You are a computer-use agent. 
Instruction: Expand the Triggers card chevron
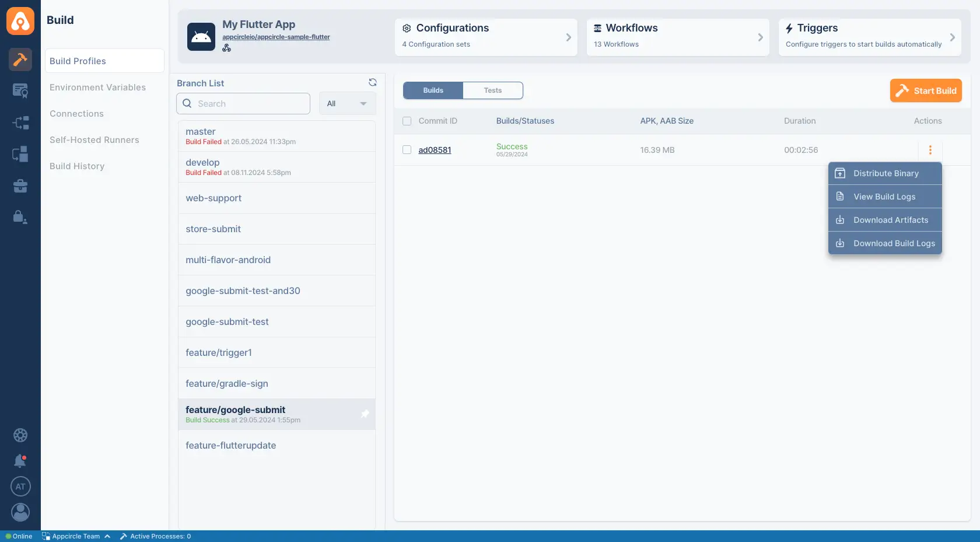[953, 37]
